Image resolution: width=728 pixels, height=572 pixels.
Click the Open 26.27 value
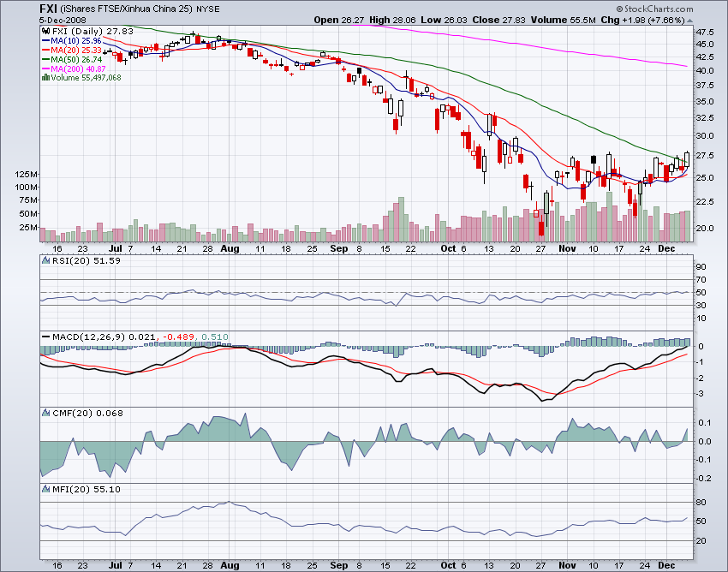point(339,20)
